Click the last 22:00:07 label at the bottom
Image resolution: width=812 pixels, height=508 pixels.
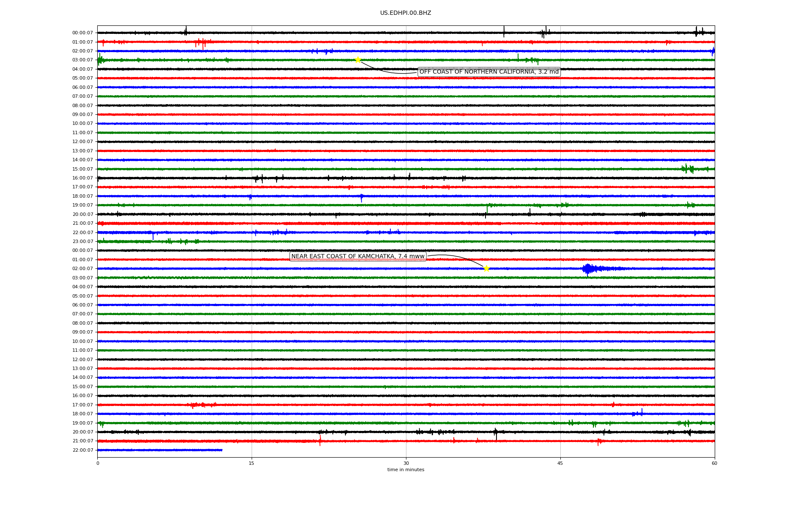tap(82, 450)
